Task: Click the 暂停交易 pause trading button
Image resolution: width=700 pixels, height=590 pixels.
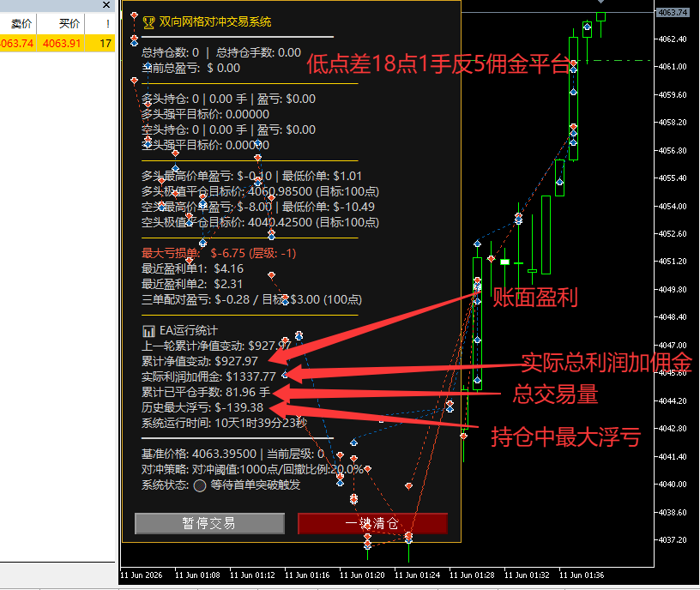Action: 209,523
